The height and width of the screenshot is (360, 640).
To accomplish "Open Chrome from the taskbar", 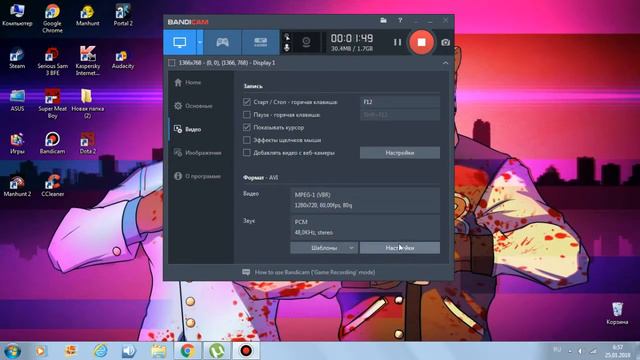I will pyautogui.click(x=187, y=351).
